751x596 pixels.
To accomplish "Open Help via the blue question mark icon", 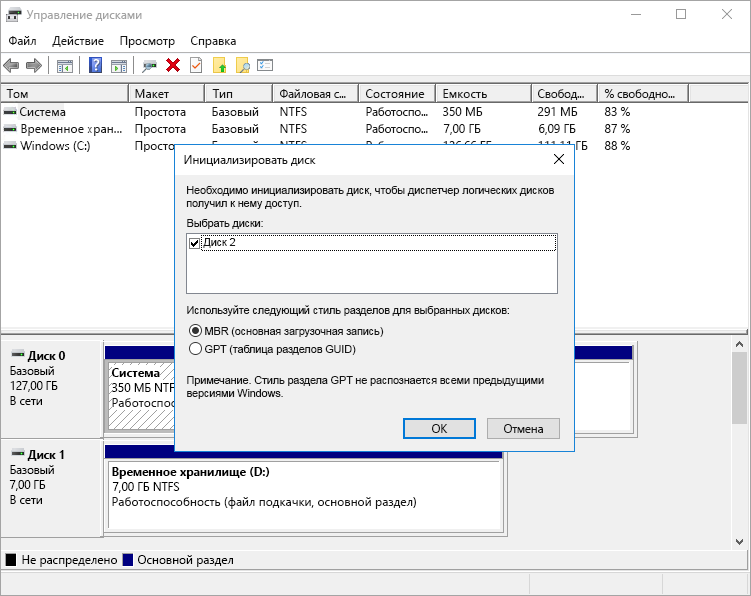I will pyautogui.click(x=95, y=65).
